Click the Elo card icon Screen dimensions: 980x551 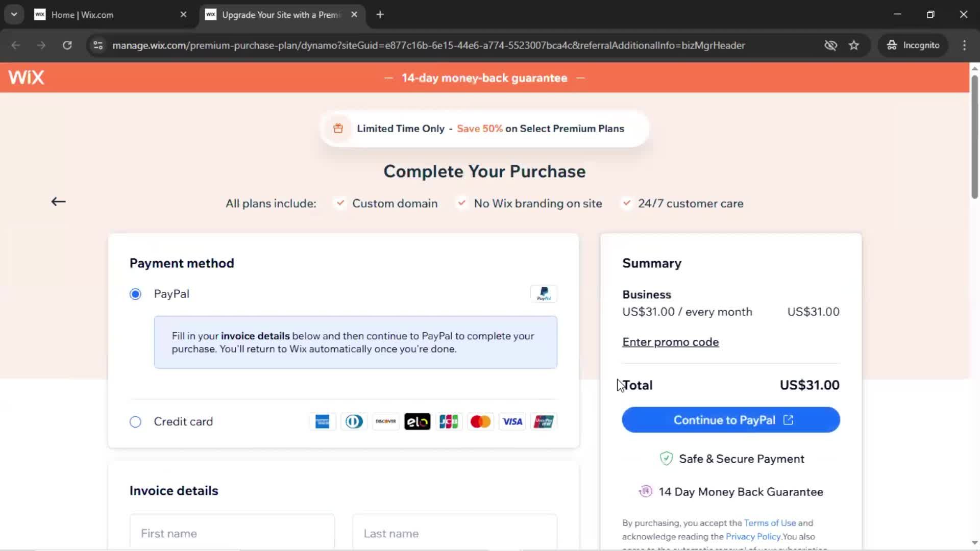coord(417,421)
